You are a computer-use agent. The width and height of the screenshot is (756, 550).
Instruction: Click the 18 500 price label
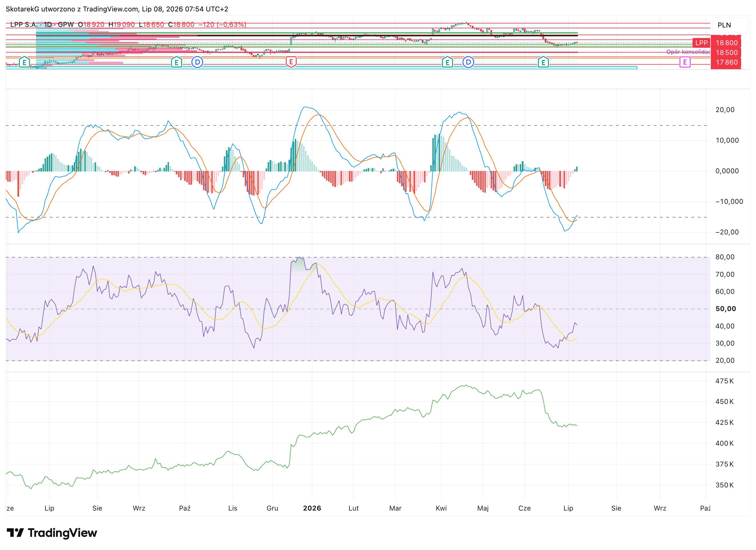coord(726,52)
